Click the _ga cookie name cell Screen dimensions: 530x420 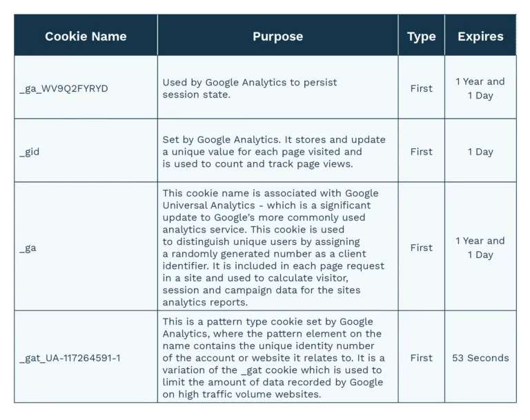point(28,248)
